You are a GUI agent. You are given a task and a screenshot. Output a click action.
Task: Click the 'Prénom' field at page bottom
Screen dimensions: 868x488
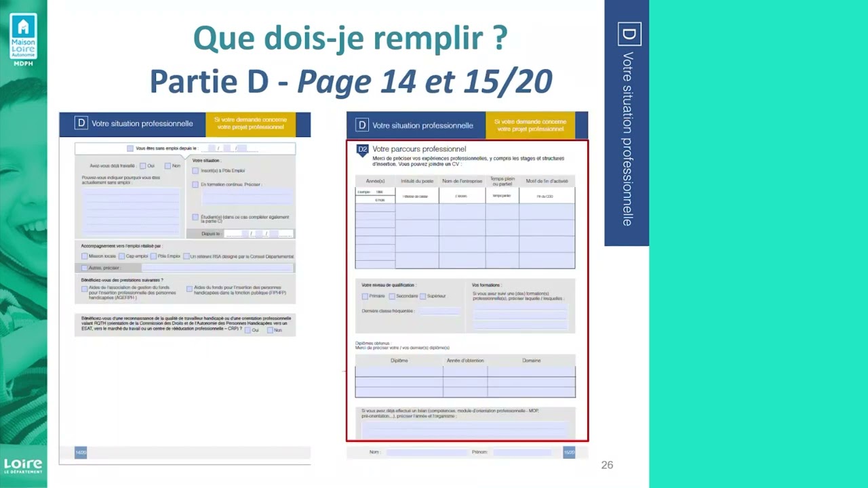(522, 452)
